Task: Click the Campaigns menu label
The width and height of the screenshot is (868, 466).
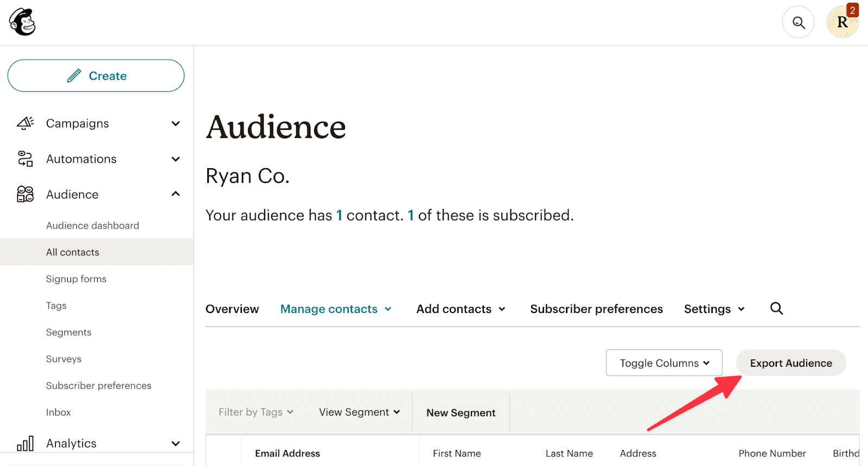Action: pos(78,124)
